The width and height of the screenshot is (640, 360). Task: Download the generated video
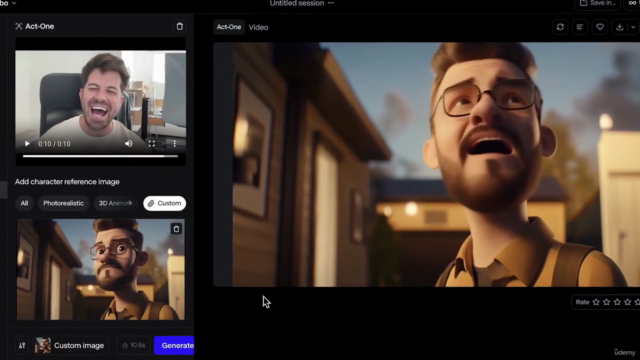click(x=620, y=27)
